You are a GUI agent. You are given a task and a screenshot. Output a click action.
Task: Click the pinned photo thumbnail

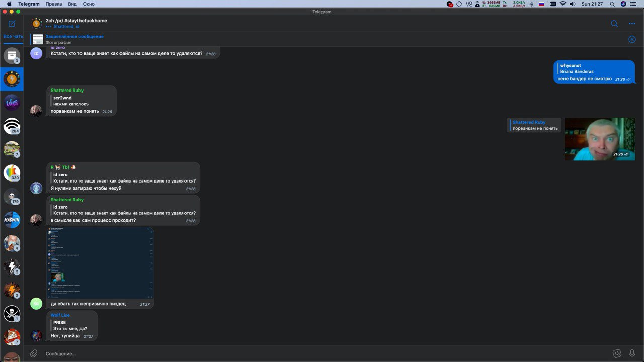38,39
